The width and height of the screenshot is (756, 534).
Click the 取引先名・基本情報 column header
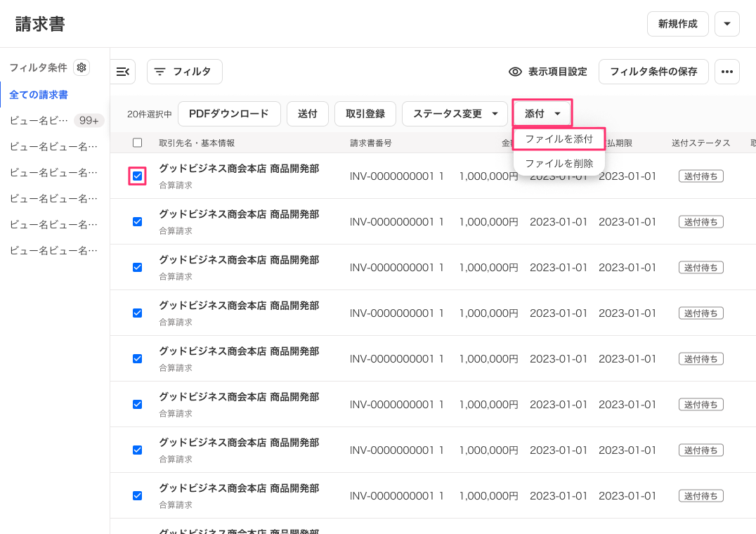pos(197,143)
